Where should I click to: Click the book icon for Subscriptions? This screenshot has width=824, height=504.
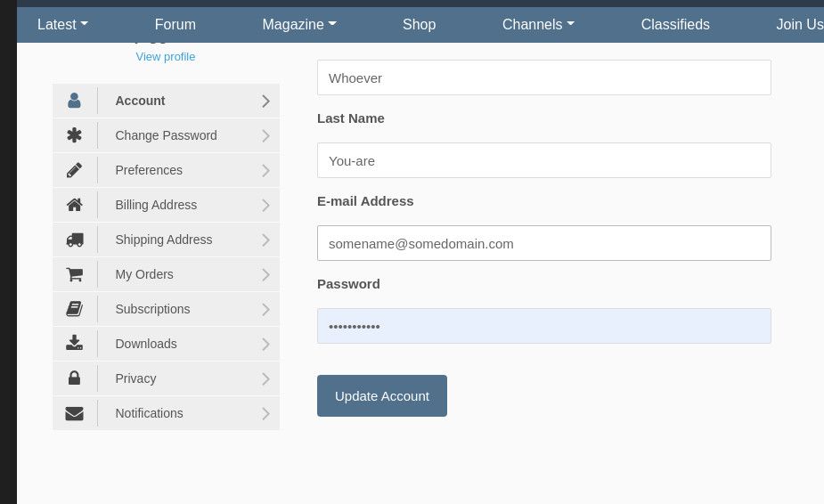coord(75,309)
